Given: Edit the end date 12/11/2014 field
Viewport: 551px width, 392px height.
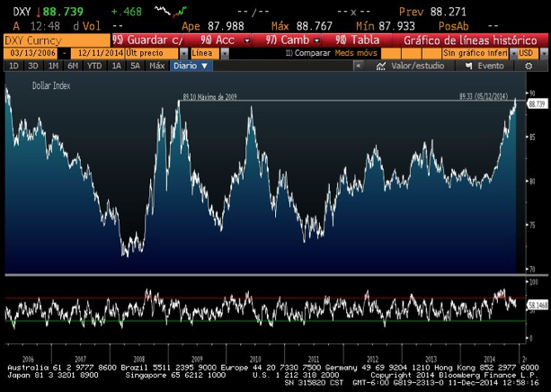Looking at the screenshot, I should tap(98, 53).
